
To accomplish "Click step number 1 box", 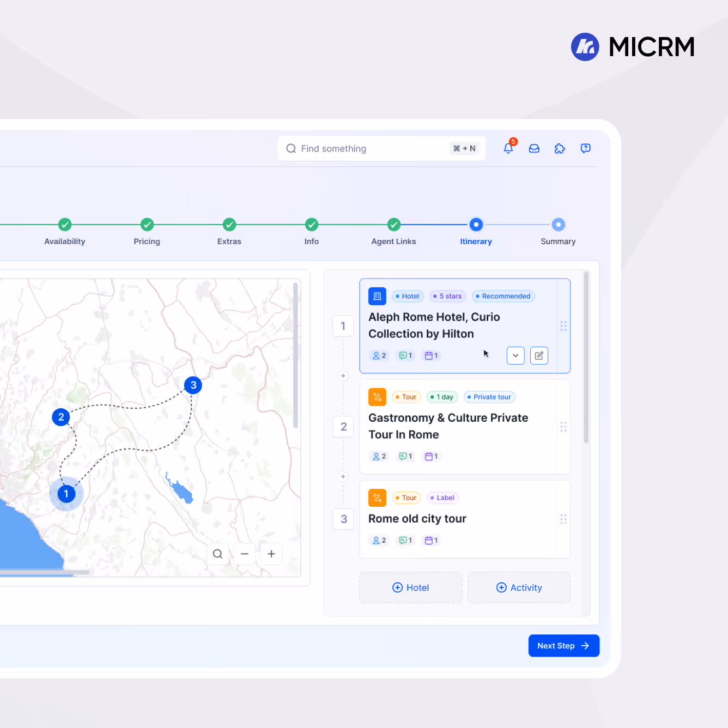I will click(x=343, y=326).
